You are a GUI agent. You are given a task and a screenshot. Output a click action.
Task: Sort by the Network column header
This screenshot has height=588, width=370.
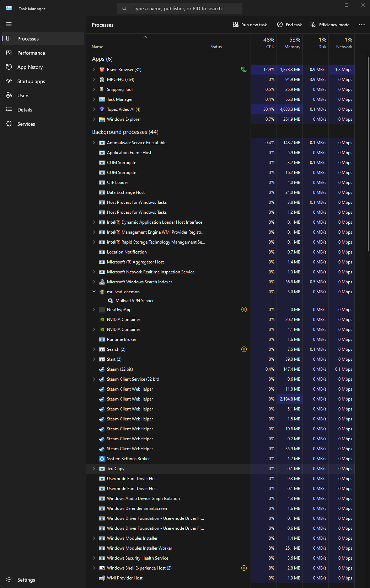pyautogui.click(x=342, y=43)
